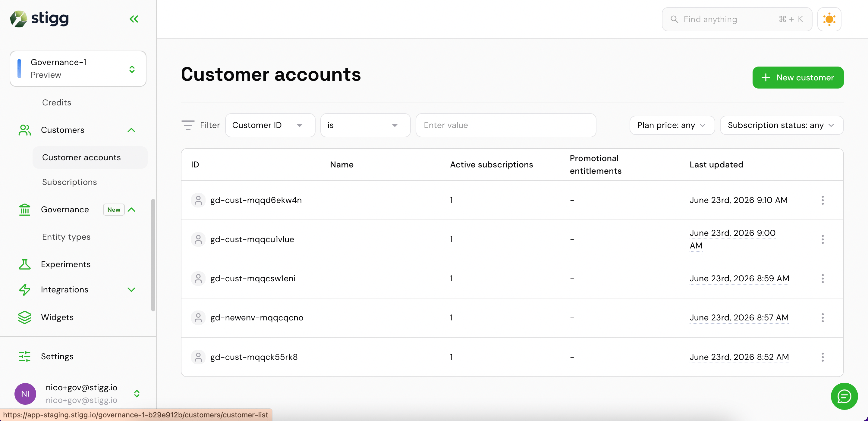Click customer gd-cust-mqqd6ekw4n ID
This screenshot has width=868, height=421.
pyautogui.click(x=256, y=200)
